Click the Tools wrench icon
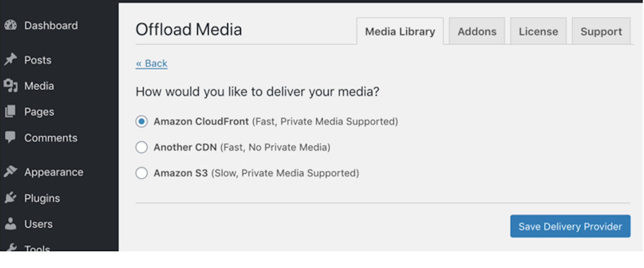Image resolution: width=644 pixels, height=268 pixels. point(11,248)
